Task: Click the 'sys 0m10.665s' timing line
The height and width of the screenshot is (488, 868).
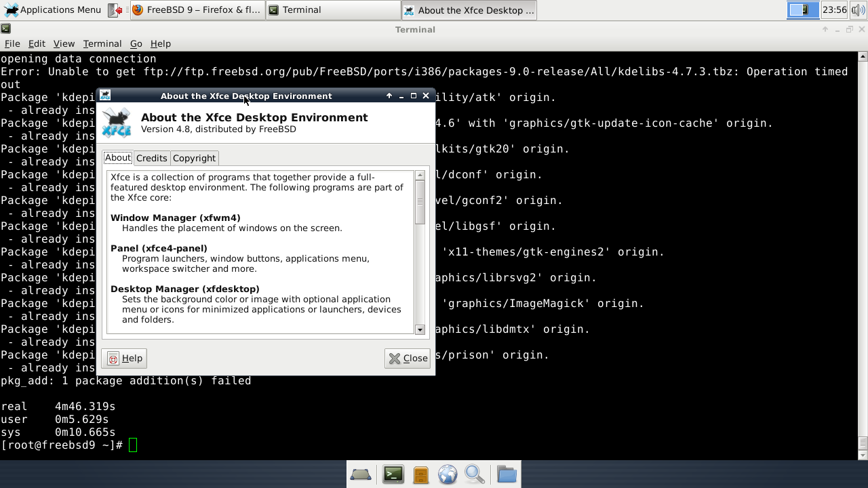Action: [x=58, y=432]
